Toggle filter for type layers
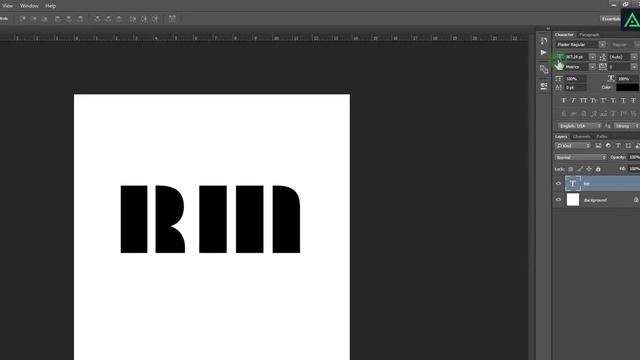The height and width of the screenshot is (360, 640). pos(618,146)
